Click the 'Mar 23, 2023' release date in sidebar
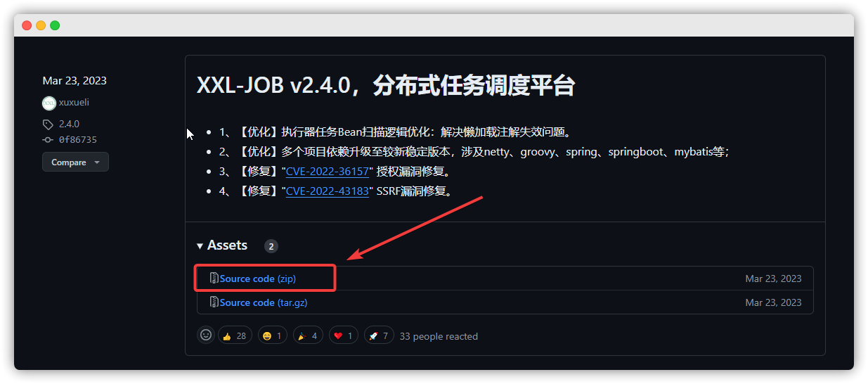 tap(75, 81)
